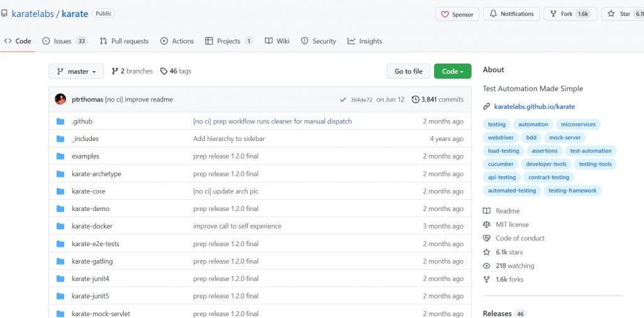The image size is (644, 318).
Task: Click the karate-demo folder icon
Action: click(60, 208)
